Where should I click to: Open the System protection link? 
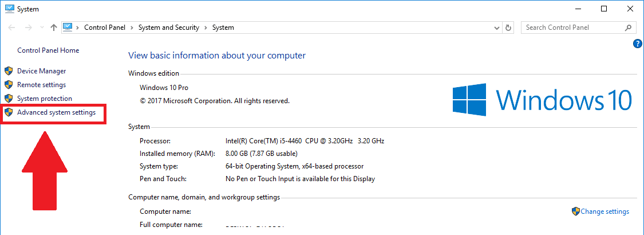pyautogui.click(x=44, y=99)
